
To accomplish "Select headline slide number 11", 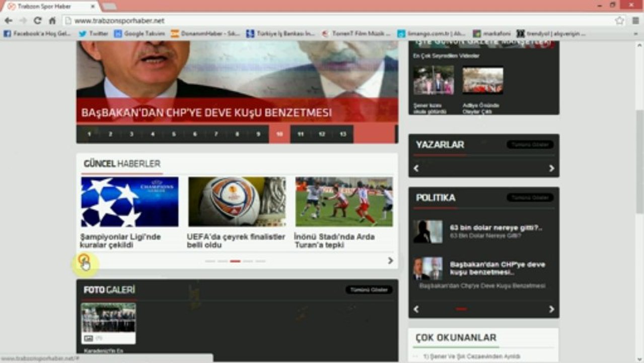I will (x=301, y=134).
